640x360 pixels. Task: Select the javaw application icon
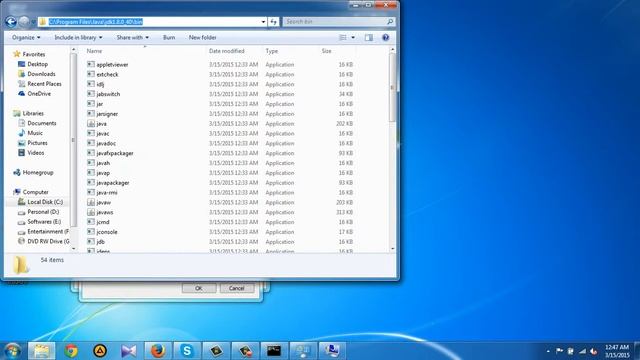(x=91, y=202)
